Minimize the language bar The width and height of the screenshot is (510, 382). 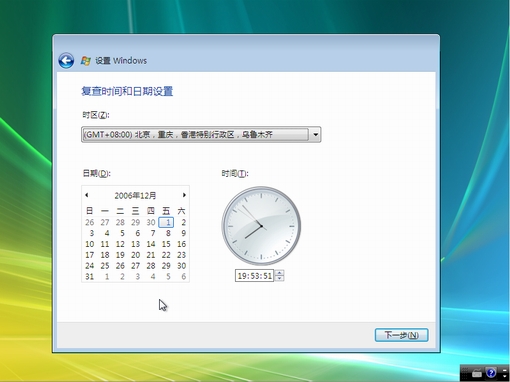click(505, 369)
